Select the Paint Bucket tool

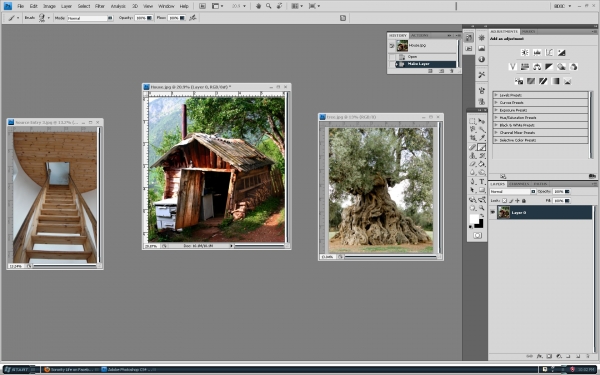(x=482, y=164)
